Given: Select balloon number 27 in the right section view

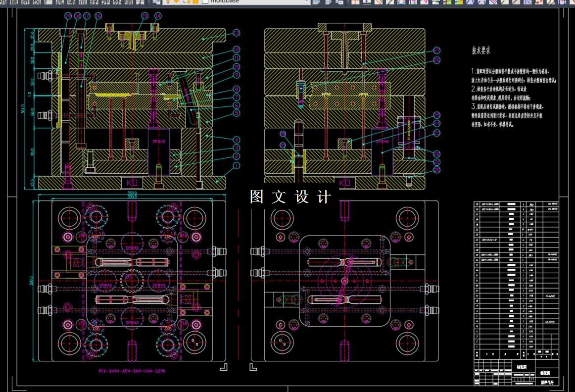Looking at the screenshot, I should pyautogui.click(x=436, y=50).
